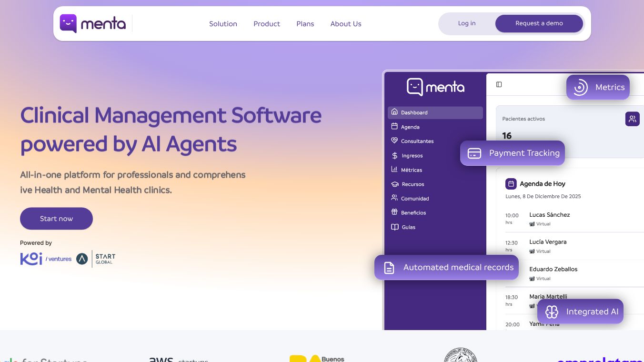Click the Start now button

point(56,219)
